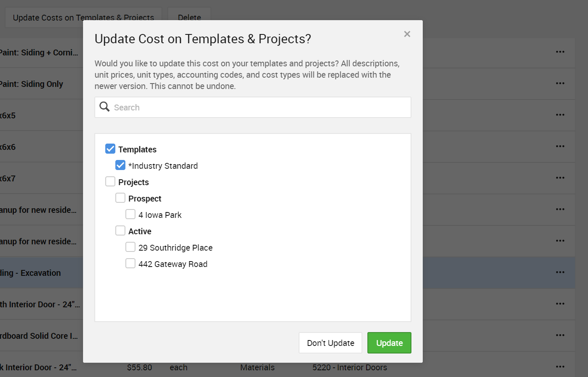588x377 pixels.
Task: Open more actions for the x6x7 row
Action: pos(560,178)
